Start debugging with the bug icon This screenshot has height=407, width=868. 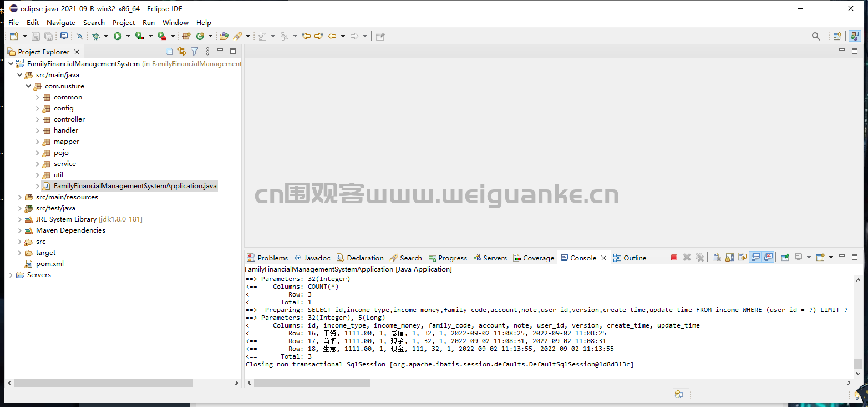(x=95, y=36)
